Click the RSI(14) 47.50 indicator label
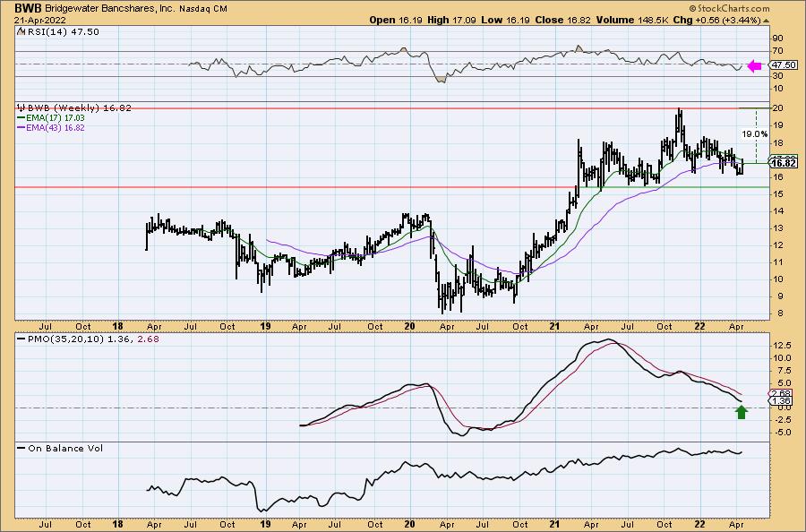 click(x=62, y=31)
